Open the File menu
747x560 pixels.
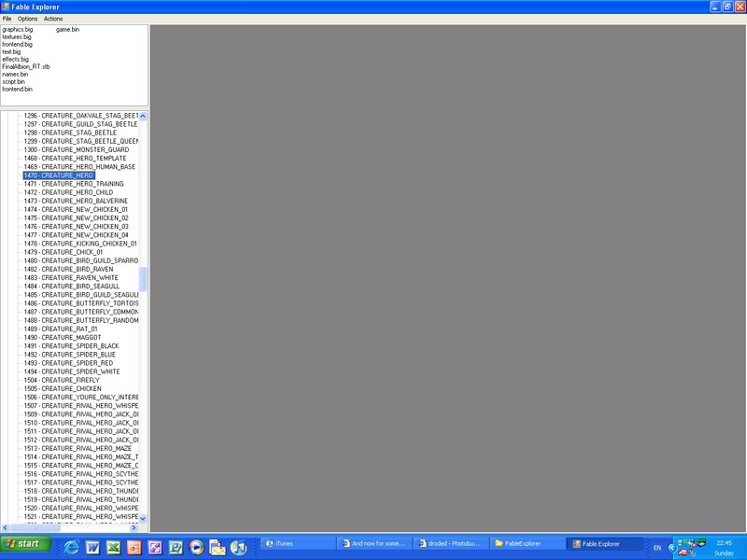[7, 19]
